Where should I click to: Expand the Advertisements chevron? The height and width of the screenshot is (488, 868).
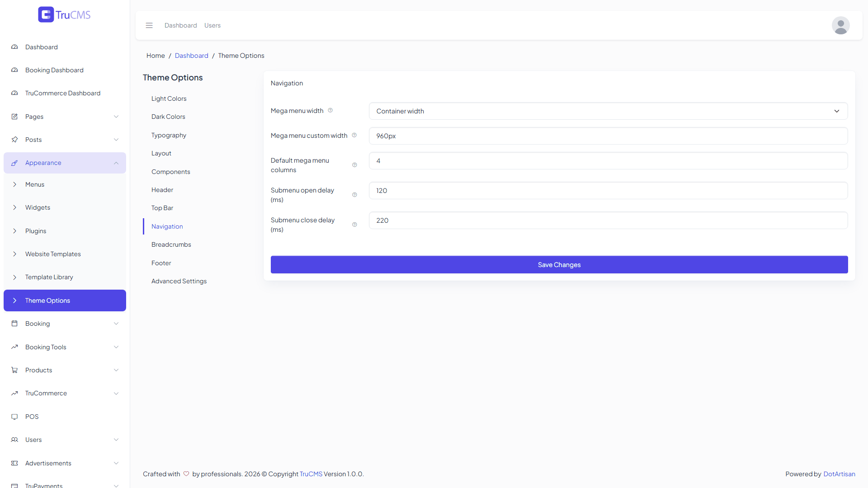pyautogui.click(x=116, y=463)
